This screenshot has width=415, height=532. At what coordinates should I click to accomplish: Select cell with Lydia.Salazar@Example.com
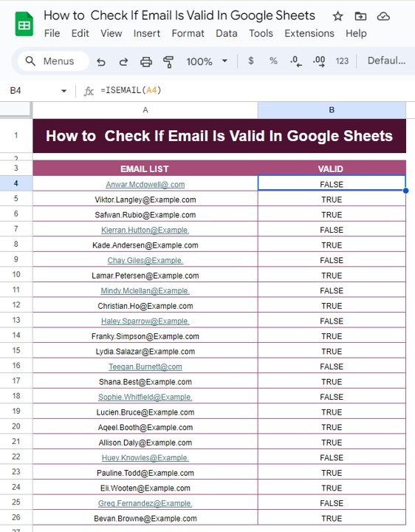click(145, 352)
